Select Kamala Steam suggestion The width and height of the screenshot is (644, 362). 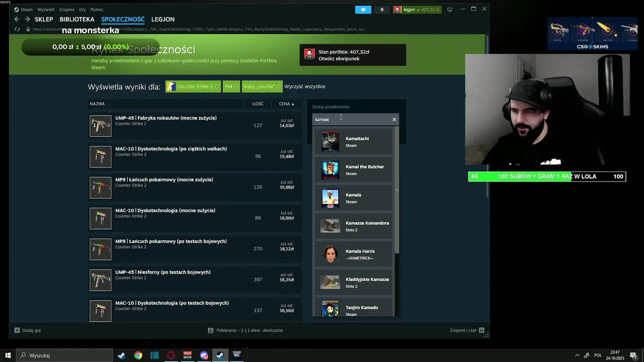click(353, 198)
